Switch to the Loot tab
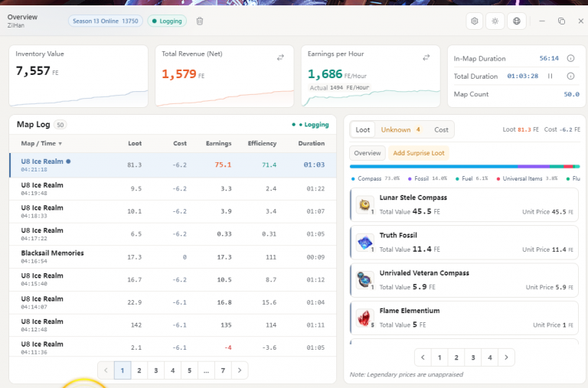 pos(363,129)
